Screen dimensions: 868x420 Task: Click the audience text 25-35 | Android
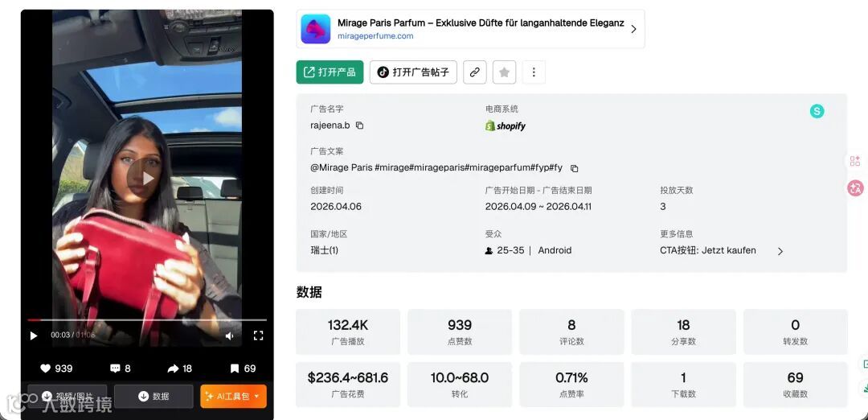click(528, 250)
